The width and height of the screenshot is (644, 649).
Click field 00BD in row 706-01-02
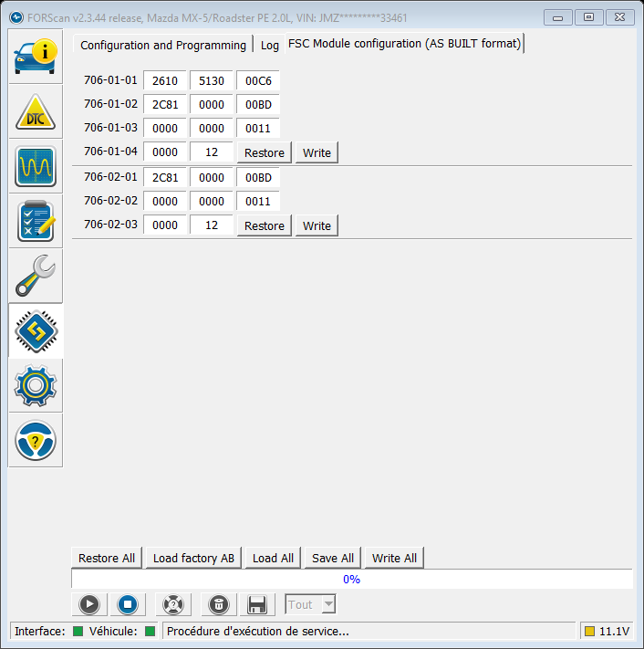258,104
